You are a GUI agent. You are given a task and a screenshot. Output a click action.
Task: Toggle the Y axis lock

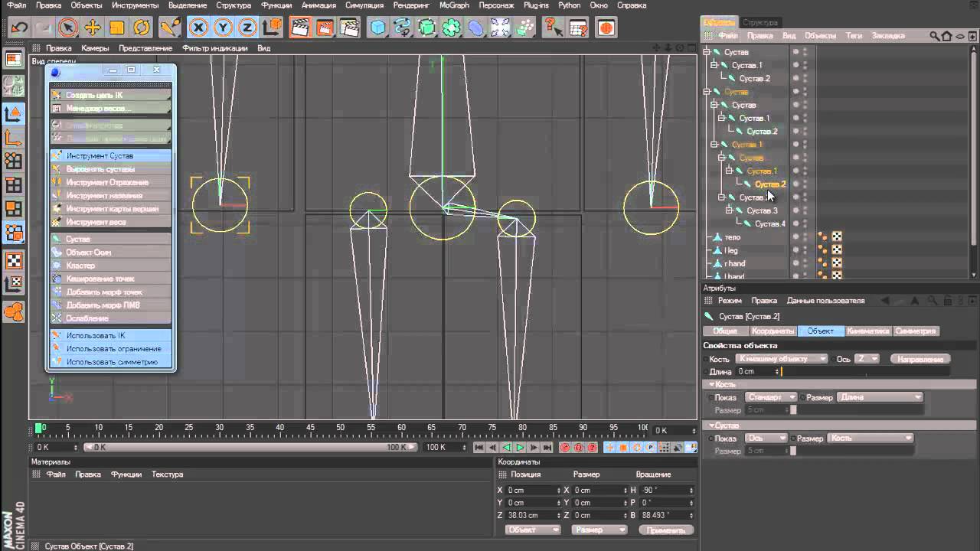tap(223, 28)
